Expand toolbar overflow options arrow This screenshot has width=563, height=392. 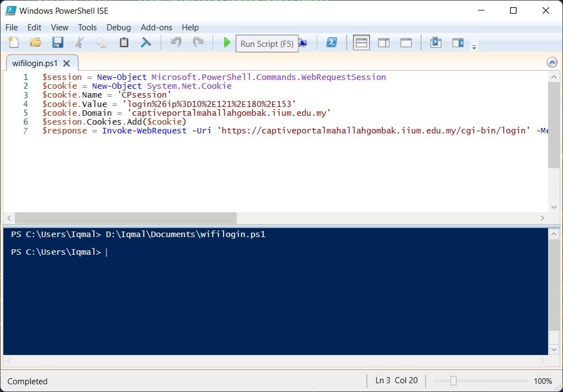tap(474, 47)
